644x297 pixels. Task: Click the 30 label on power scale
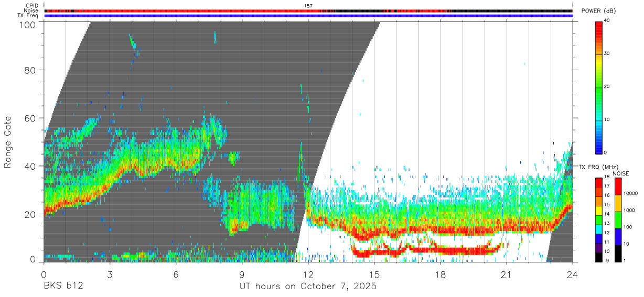[607, 53]
